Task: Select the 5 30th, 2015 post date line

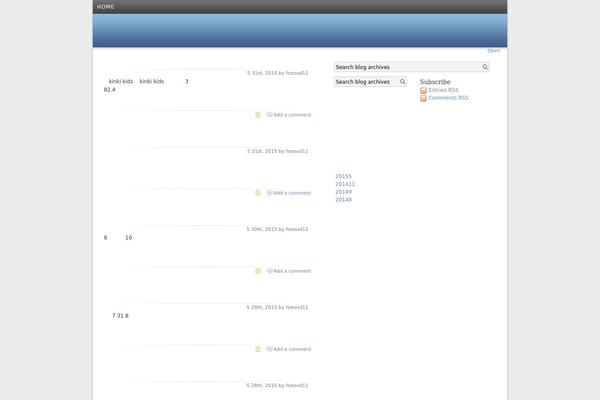Action: point(277,229)
